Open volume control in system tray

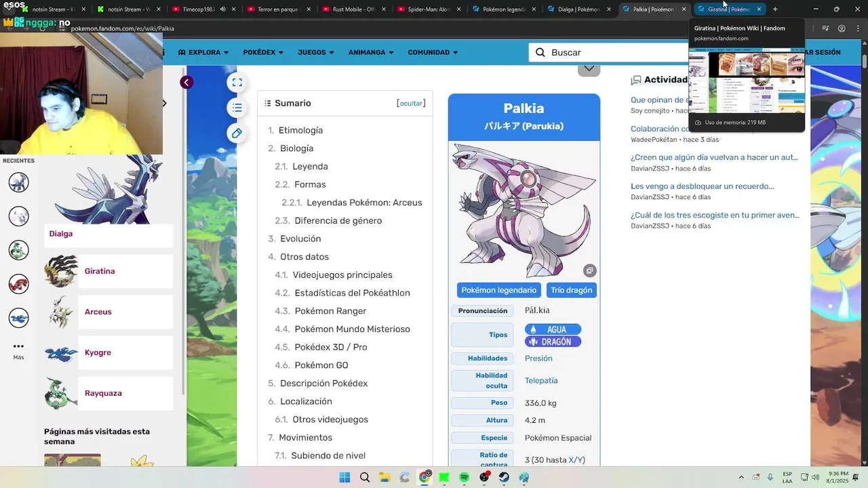tap(815, 477)
